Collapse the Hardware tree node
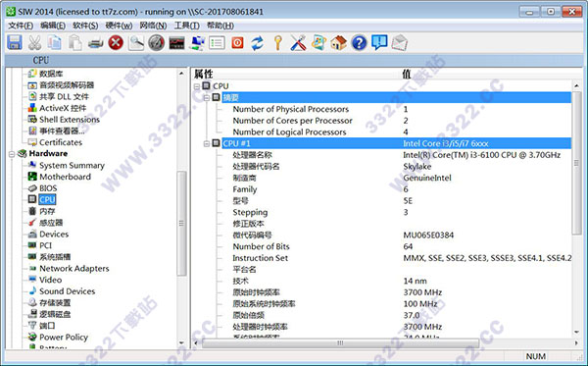This screenshot has width=588, height=366. (12, 154)
